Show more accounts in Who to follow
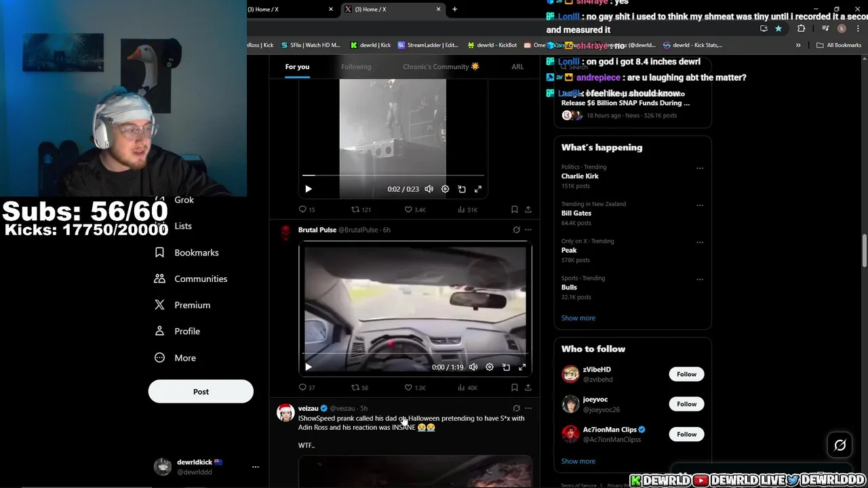 coord(578,461)
